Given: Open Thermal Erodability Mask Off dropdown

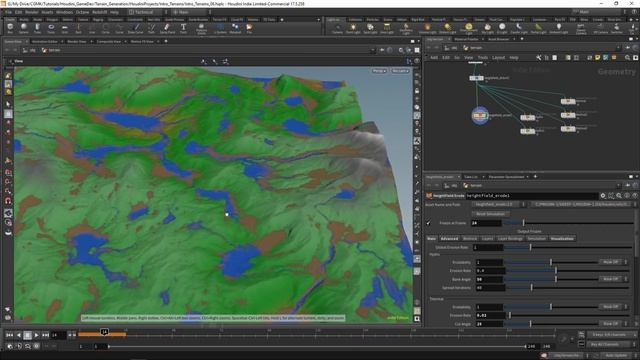Looking at the screenshot, I should pos(613,307).
